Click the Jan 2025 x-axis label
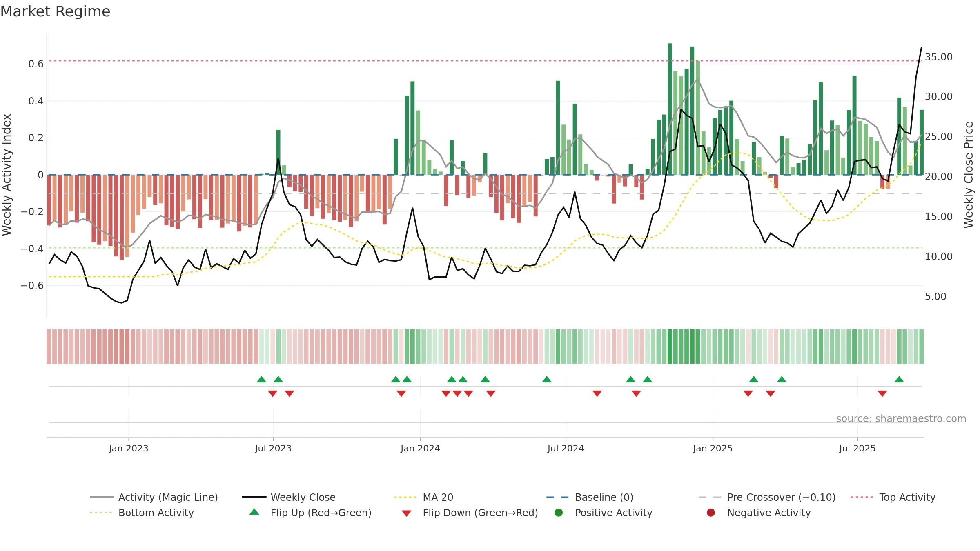 click(713, 448)
